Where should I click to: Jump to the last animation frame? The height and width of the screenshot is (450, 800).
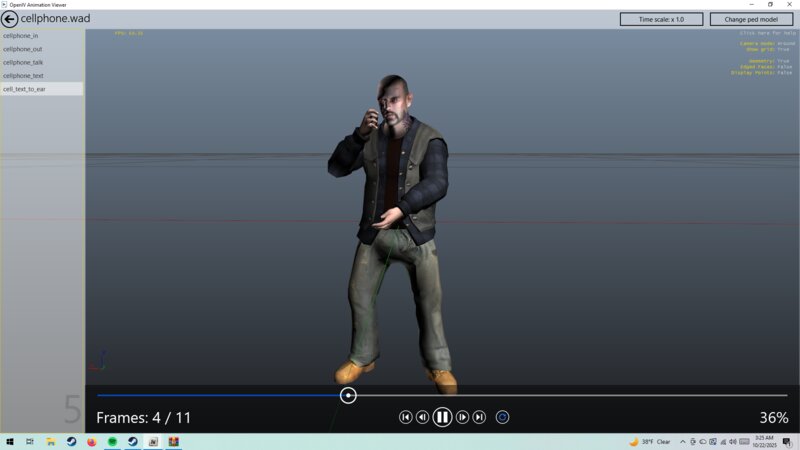pyautogui.click(x=479, y=417)
